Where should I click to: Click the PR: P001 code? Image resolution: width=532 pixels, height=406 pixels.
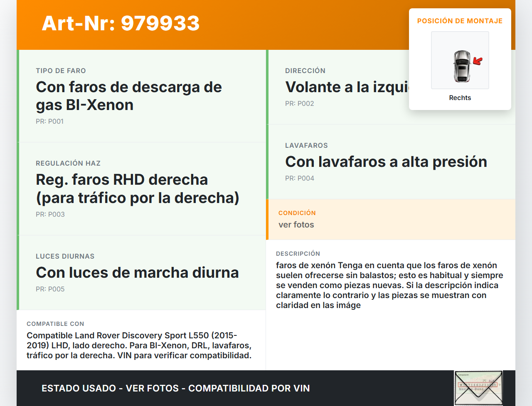tap(49, 121)
